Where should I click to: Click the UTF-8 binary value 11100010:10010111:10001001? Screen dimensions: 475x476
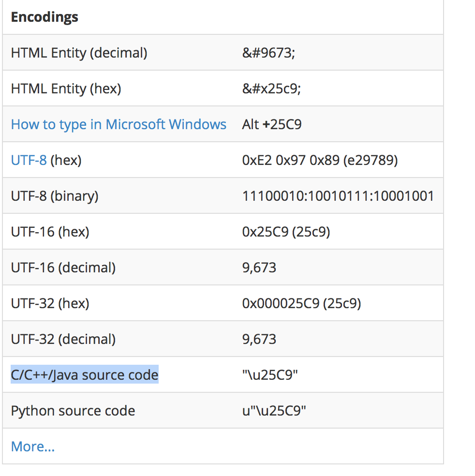[x=338, y=196]
